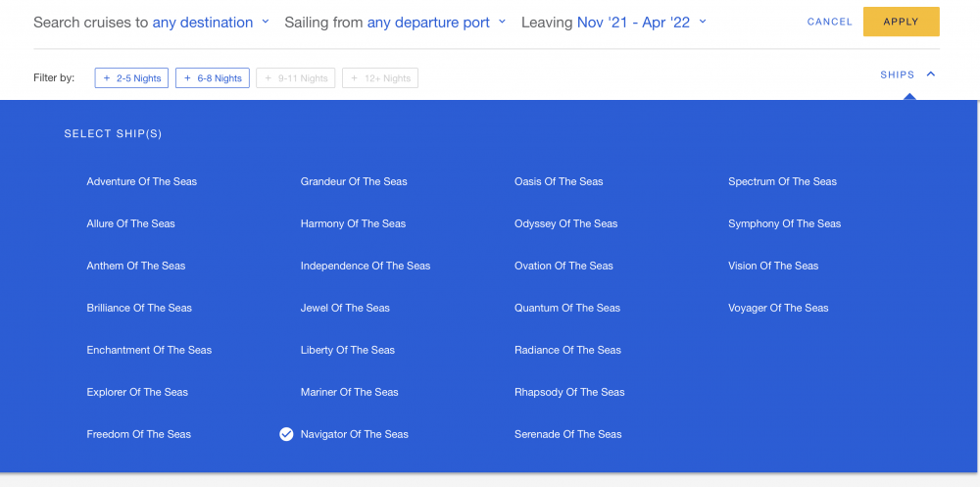Open the any departure port dropdown
Viewport: 980px width, 487px height.
click(428, 23)
